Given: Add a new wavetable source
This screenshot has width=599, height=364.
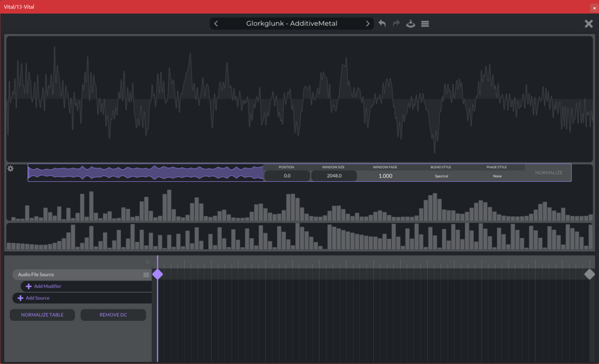Looking at the screenshot, I should point(33,298).
